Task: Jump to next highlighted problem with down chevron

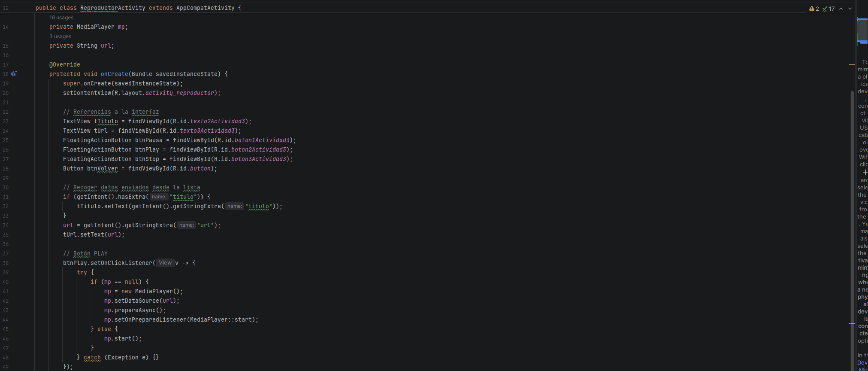Action: [x=850, y=9]
